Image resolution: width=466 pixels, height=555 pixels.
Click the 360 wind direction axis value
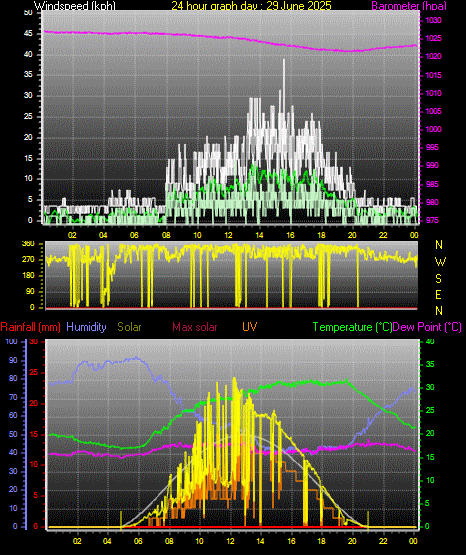tap(28, 244)
